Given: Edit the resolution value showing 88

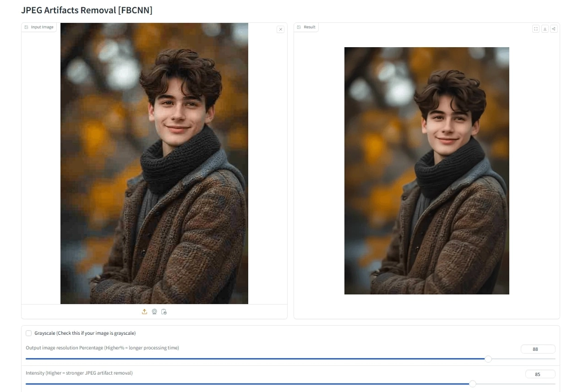Looking at the screenshot, I should point(537,349).
